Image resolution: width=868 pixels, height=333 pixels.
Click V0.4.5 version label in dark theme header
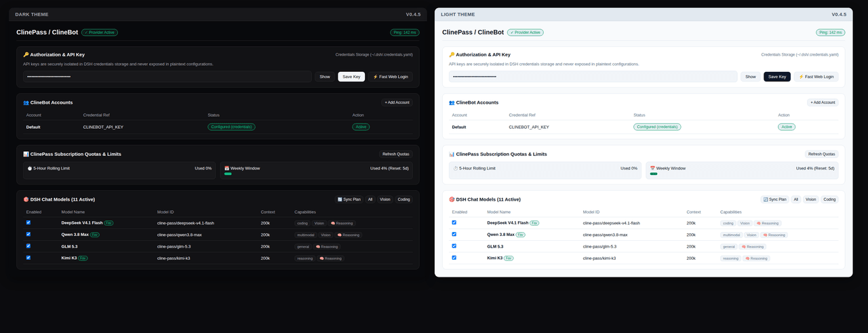[413, 14]
